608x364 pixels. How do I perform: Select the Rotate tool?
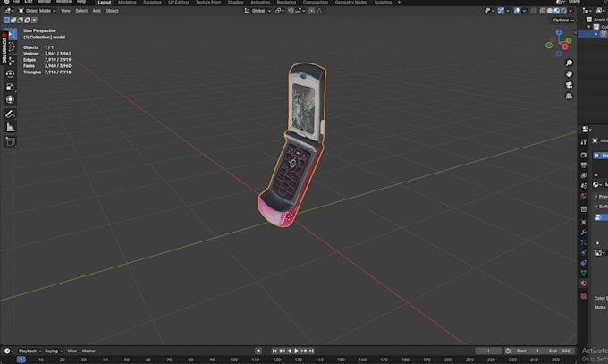point(11,73)
